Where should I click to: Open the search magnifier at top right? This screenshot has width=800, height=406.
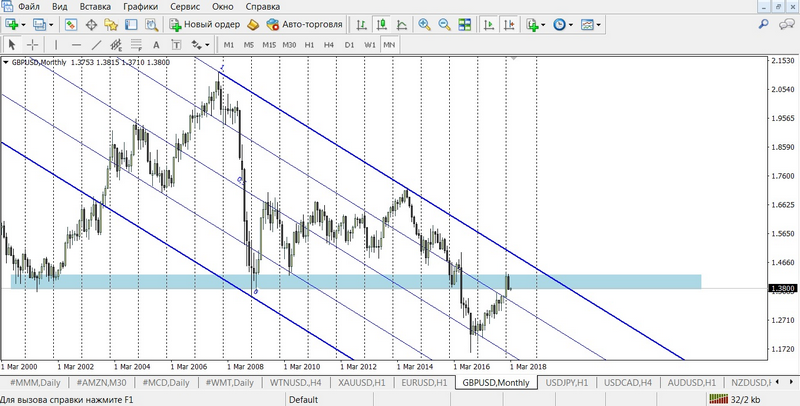coord(764,24)
